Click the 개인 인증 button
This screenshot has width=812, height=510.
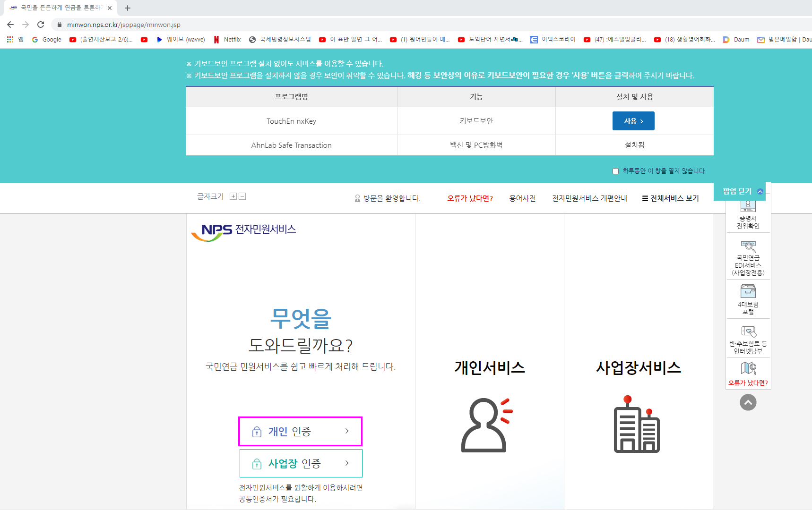tap(301, 431)
